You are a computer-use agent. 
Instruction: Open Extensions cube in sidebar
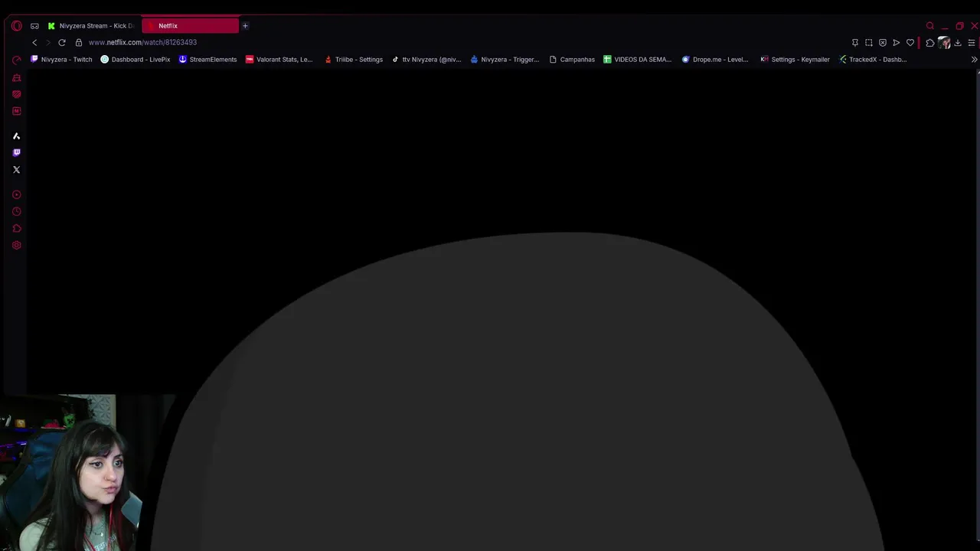click(16, 229)
